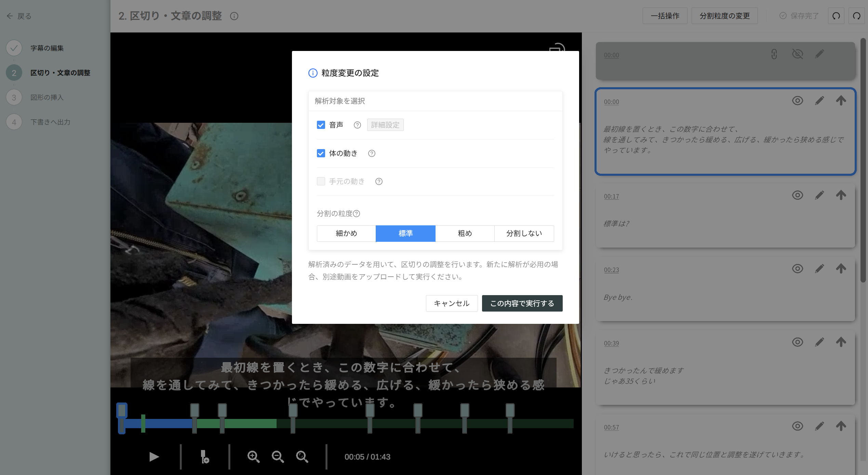Click help icon beside 手元の動き
Image resolution: width=868 pixels, height=475 pixels.
379,182
